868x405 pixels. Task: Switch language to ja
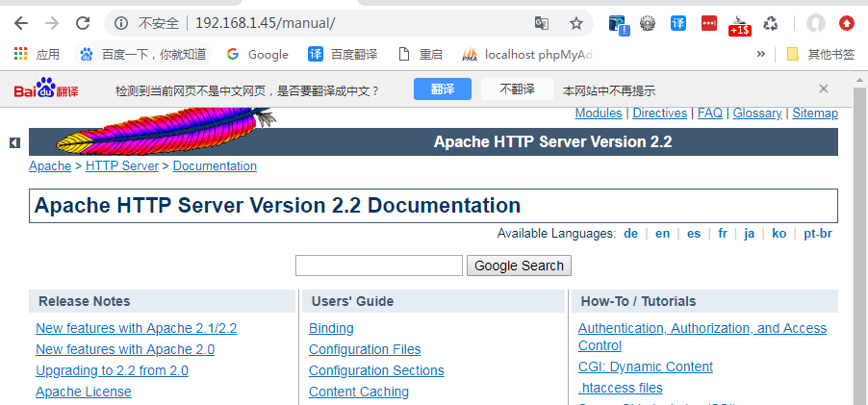[749, 234]
